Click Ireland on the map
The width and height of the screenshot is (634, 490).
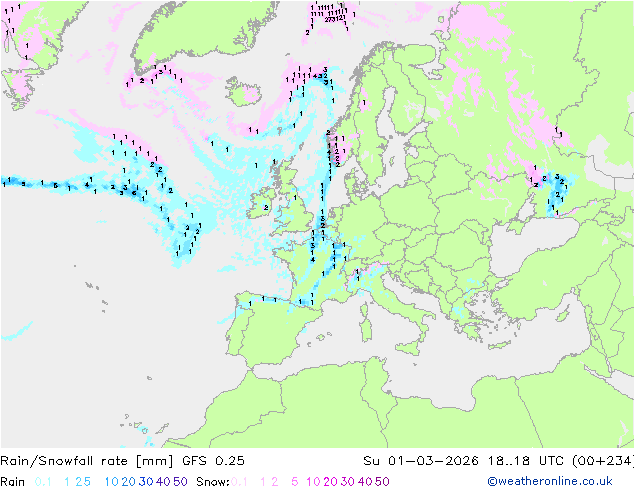262,203
